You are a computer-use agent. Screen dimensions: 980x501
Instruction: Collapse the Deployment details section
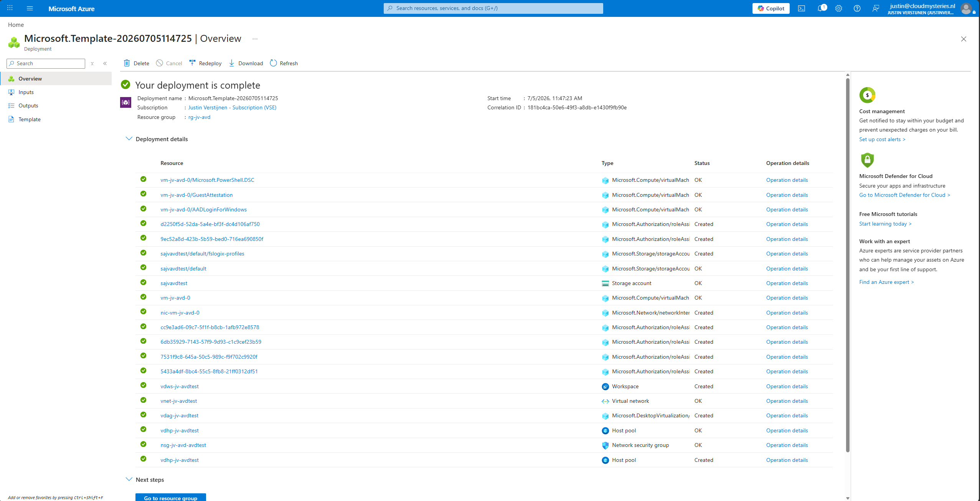click(x=129, y=139)
